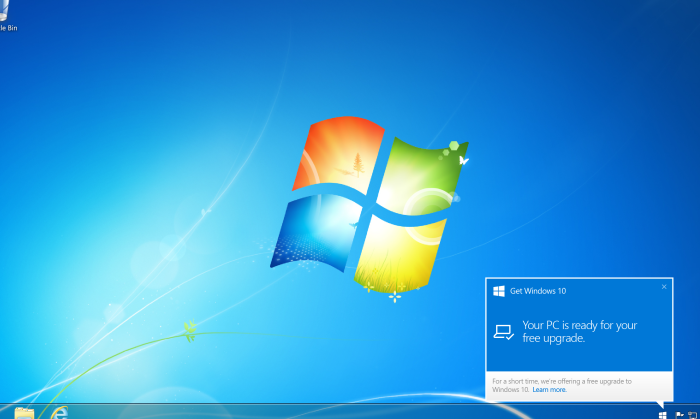700x419 pixels.
Task: Click the "Get Windows 10" title text
Action: (538, 291)
